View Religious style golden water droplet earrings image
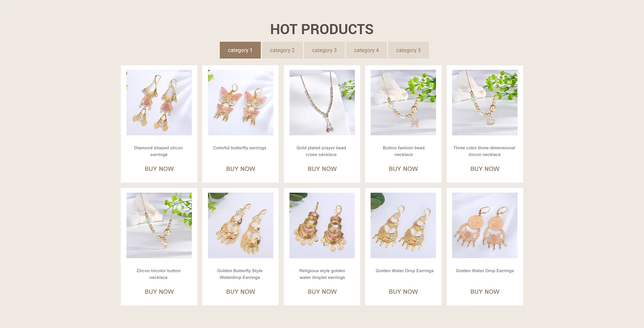 [322, 225]
